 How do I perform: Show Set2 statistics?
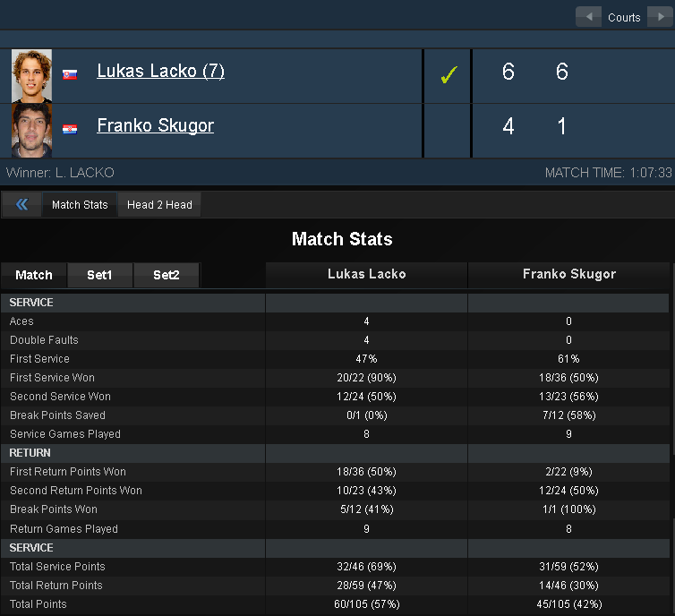(x=167, y=275)
